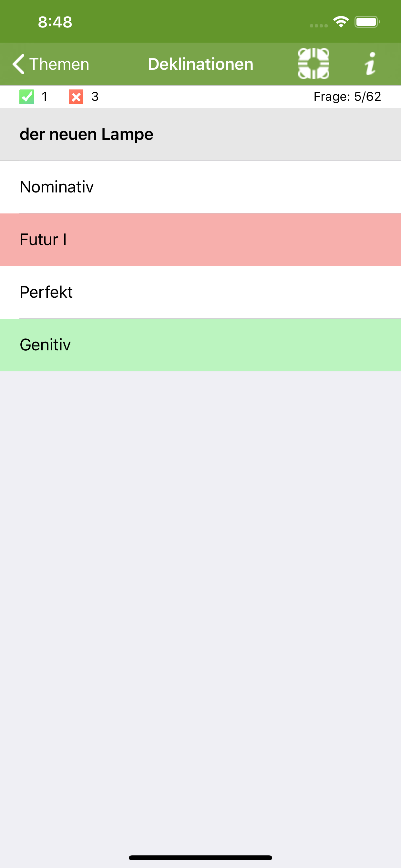Tap the red X wrong-answers icon
The width and height of the screenshot is (401, 868).
pyautogui.click(x=76, y=97)
